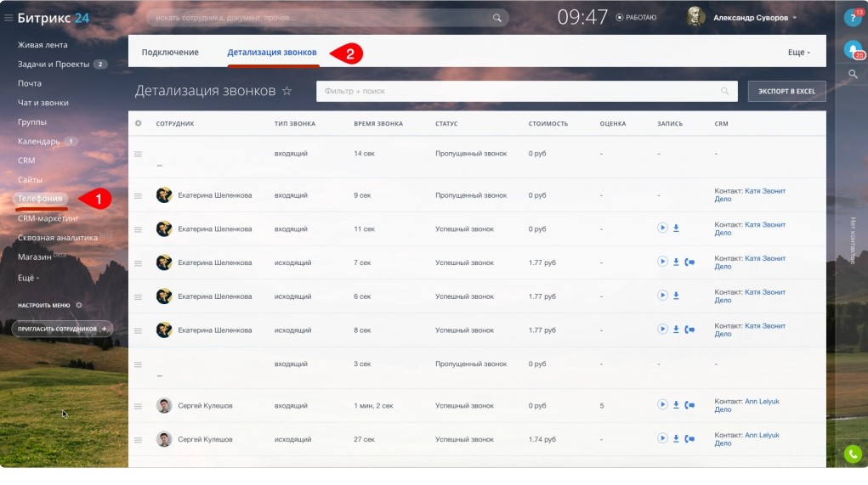Download the recording of the 7 sec call
Image resolution: width=868 pixels, height=485 pixels.
[677, 262]
